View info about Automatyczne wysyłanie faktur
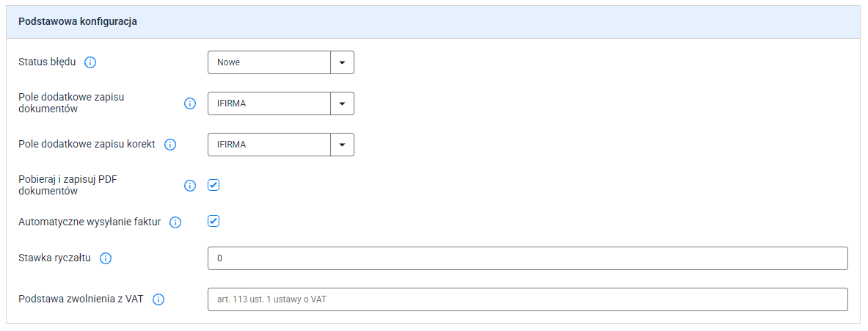 175,222
